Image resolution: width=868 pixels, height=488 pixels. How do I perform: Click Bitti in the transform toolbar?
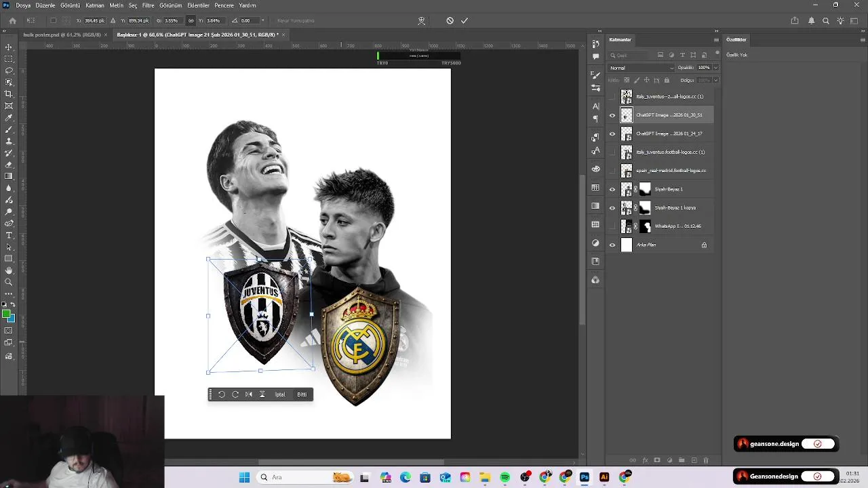(x=302, y=394)
